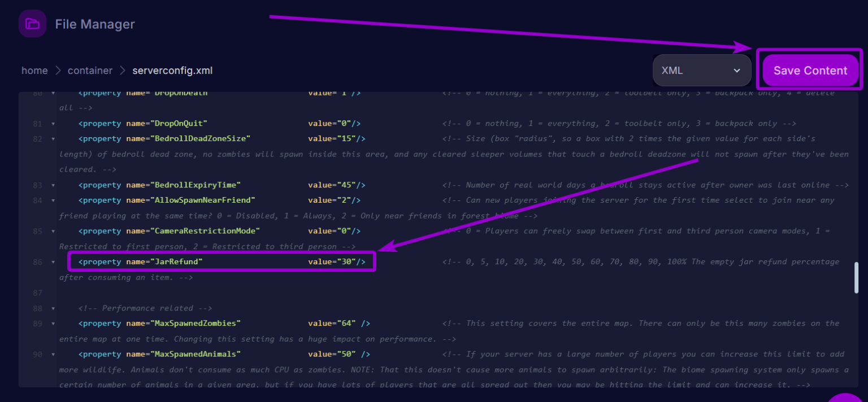
Task: Click the serverconfig.xml breadcrumb
Action: point(172,71)
